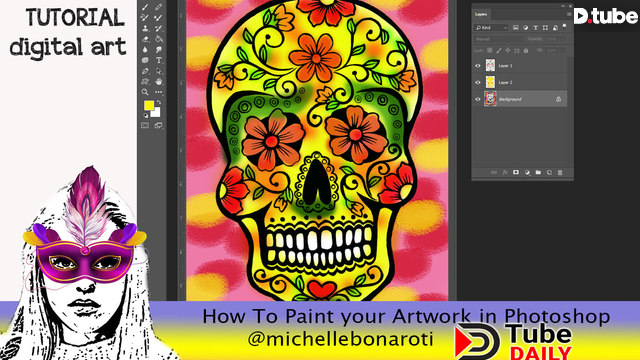Click the Opacity value field
This screenshot has width=640, height=360.
[551, 39]
